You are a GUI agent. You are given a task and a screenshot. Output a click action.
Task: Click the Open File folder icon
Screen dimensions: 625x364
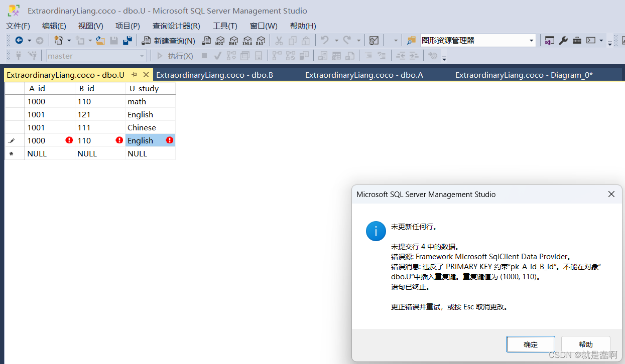tap(100, 41)
